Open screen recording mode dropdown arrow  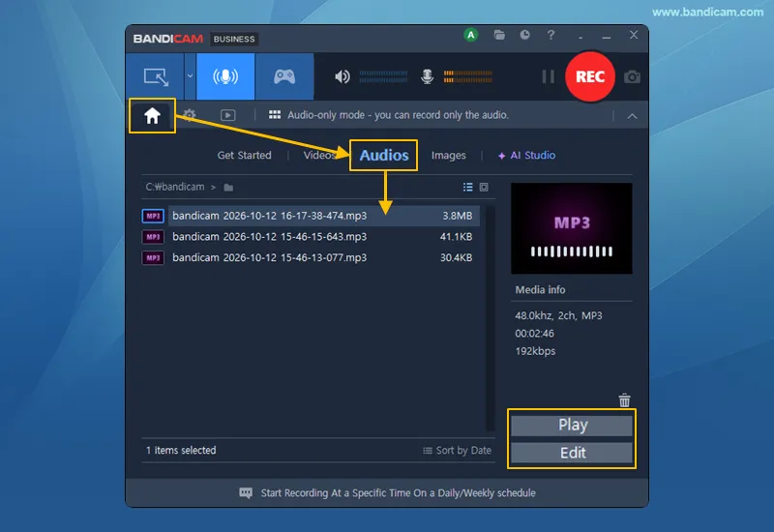(x=190, y=76)
